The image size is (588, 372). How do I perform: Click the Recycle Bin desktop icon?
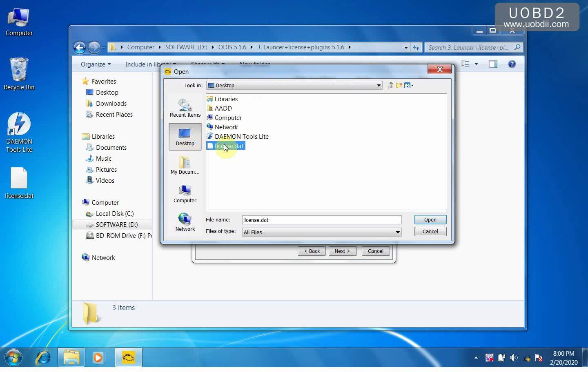click(19, 74)
